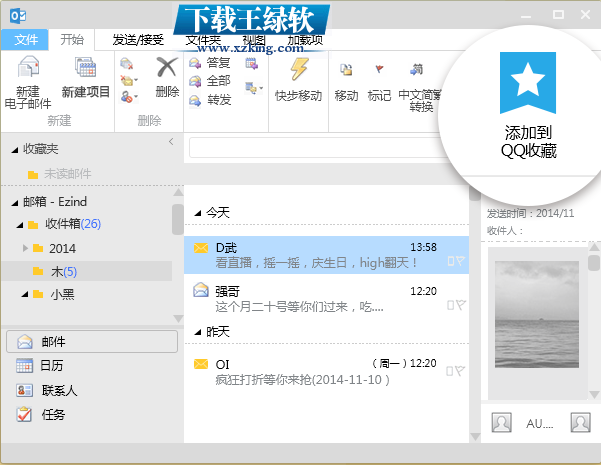Flag the OI message
This screenshot has width=601, height=465.
point(460,371)
